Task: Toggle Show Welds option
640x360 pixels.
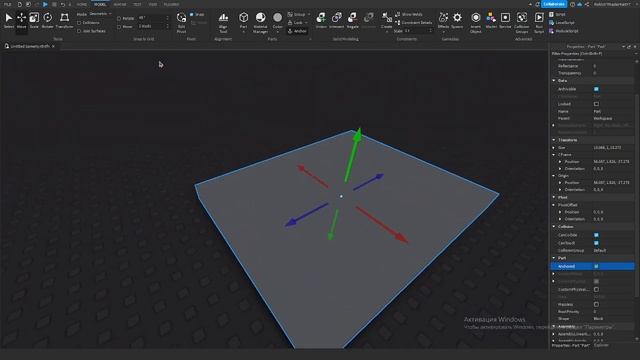Action: click(x=408, y=14)
